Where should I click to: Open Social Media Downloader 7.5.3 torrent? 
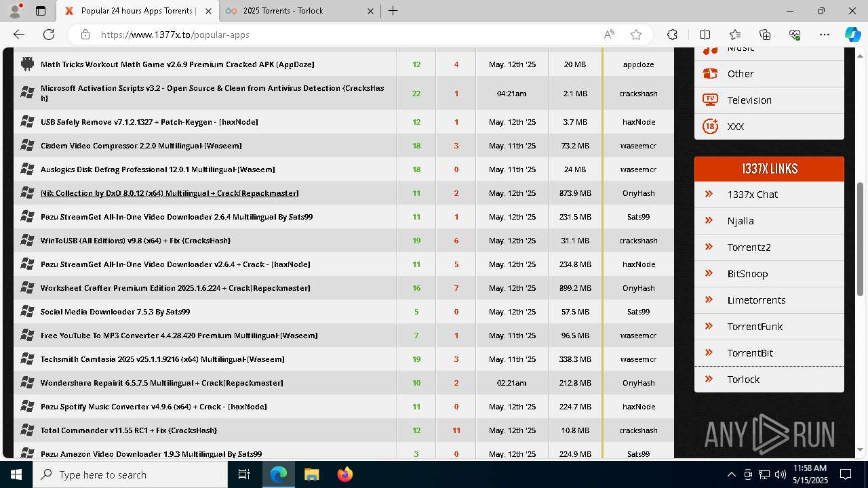click(115, 312)
